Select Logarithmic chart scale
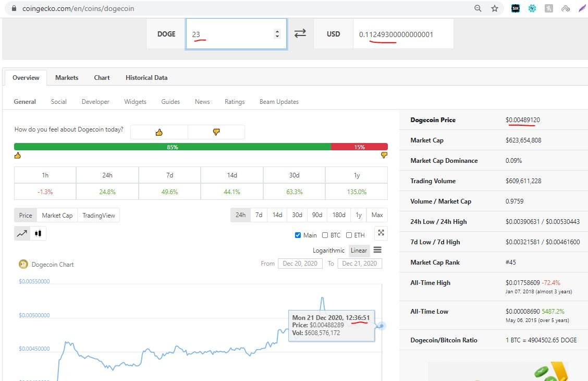 328,251
